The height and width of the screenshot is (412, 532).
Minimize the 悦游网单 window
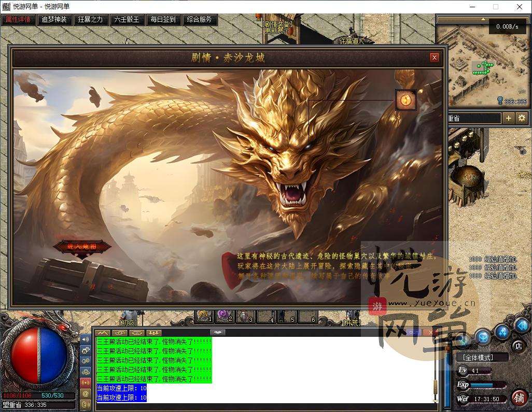click(x=472, y=7)
